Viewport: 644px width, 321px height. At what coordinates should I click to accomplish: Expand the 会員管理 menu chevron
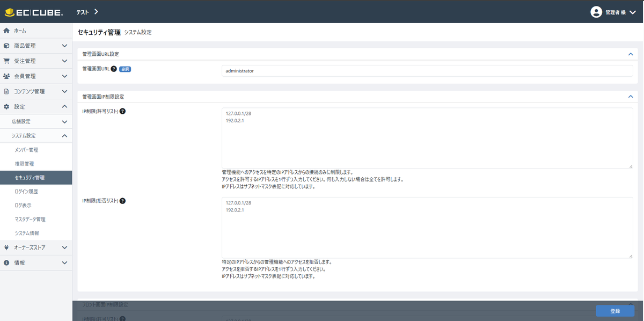point(64,76)
